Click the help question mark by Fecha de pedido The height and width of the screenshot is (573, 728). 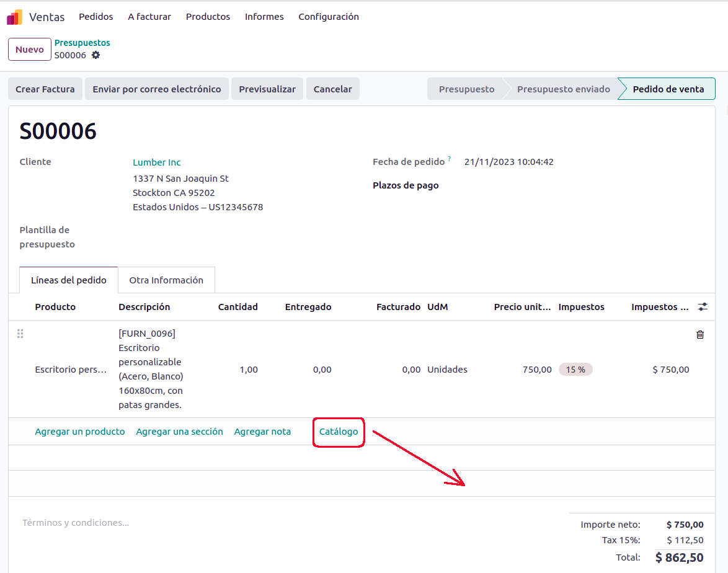click(x=450, y=159)
